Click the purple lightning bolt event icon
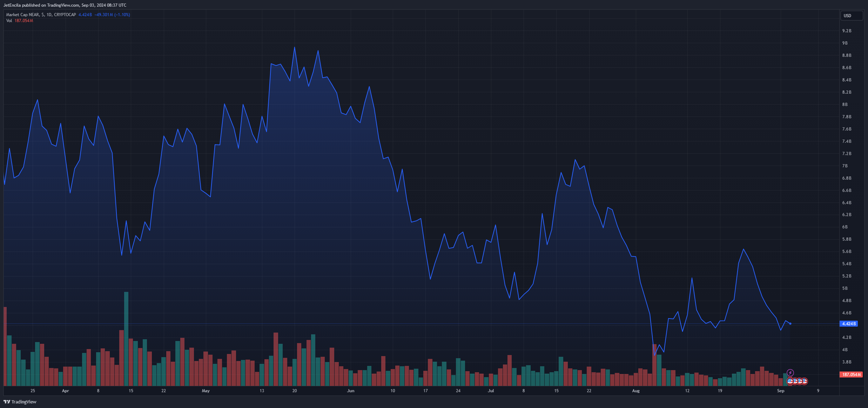 point(790,373)
